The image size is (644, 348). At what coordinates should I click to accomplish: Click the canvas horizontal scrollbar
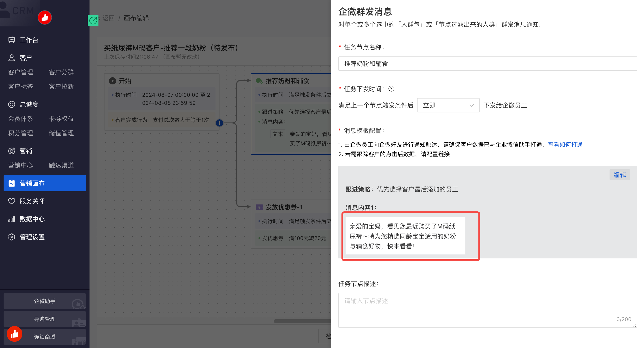click(x=303, y=321)
